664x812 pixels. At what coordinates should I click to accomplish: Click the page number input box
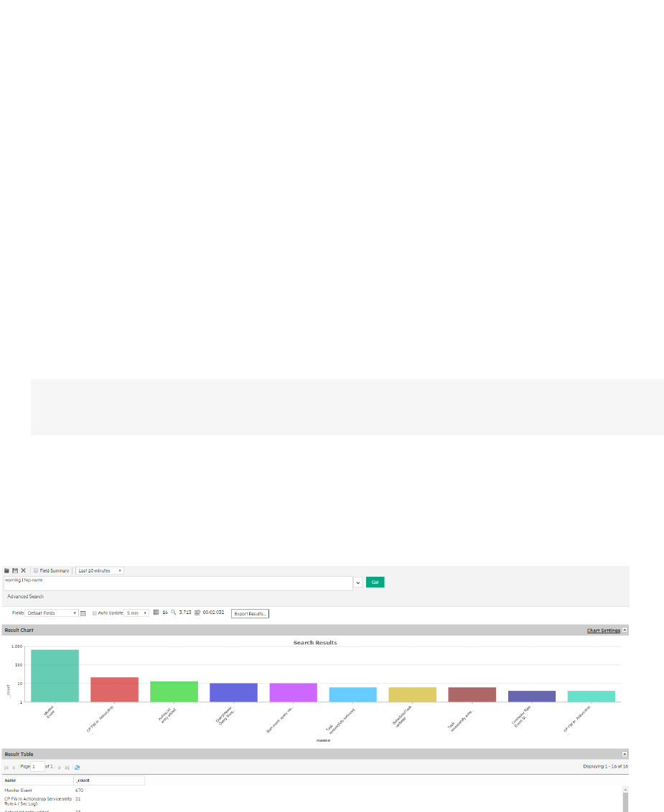click(37, 766)
